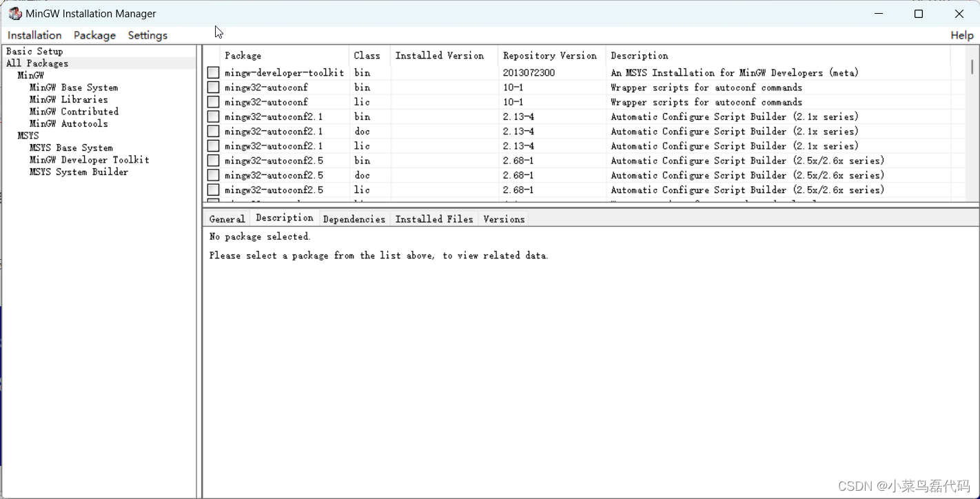This screenshot has width=980, height=499.
Task: Mark checkbox for mingw32-autoconf2.5 doc
Action: click(213, 175)
